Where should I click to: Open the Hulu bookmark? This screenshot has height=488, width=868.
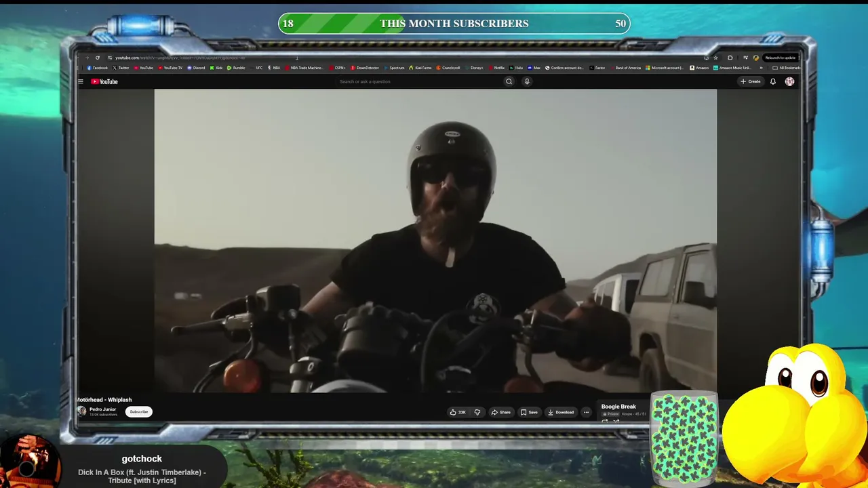tap(517, 68)
